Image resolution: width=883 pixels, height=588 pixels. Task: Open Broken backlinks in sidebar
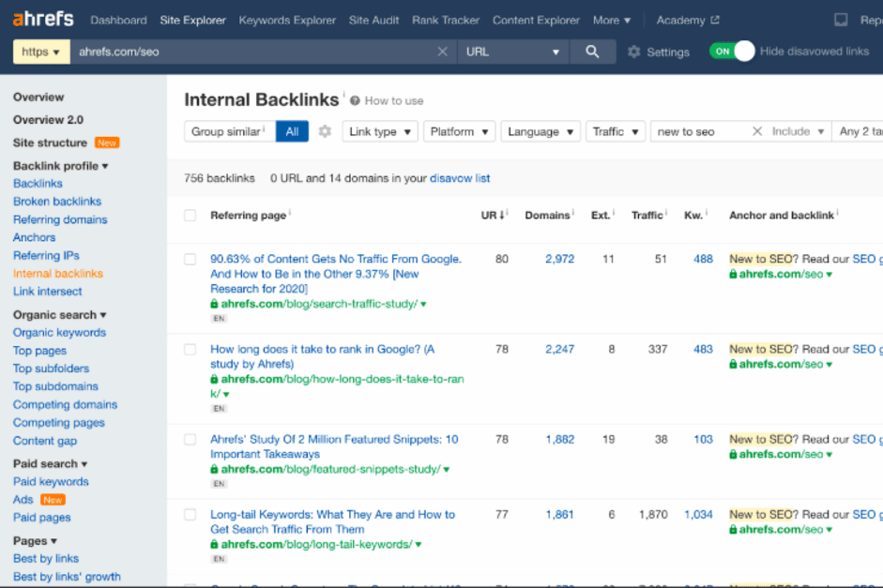point(57,202)
